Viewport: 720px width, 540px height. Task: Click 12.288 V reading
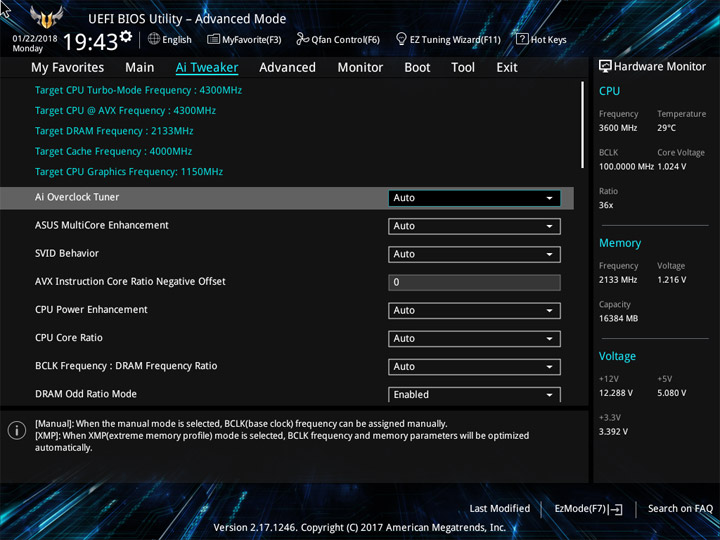point(615,393)
